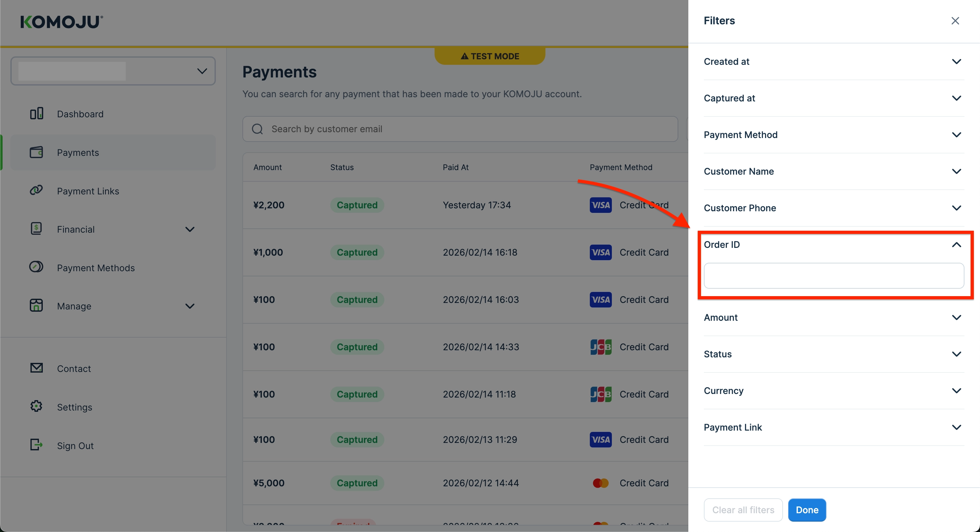Click the Payments wallet icon

click(x=37, y=152)
